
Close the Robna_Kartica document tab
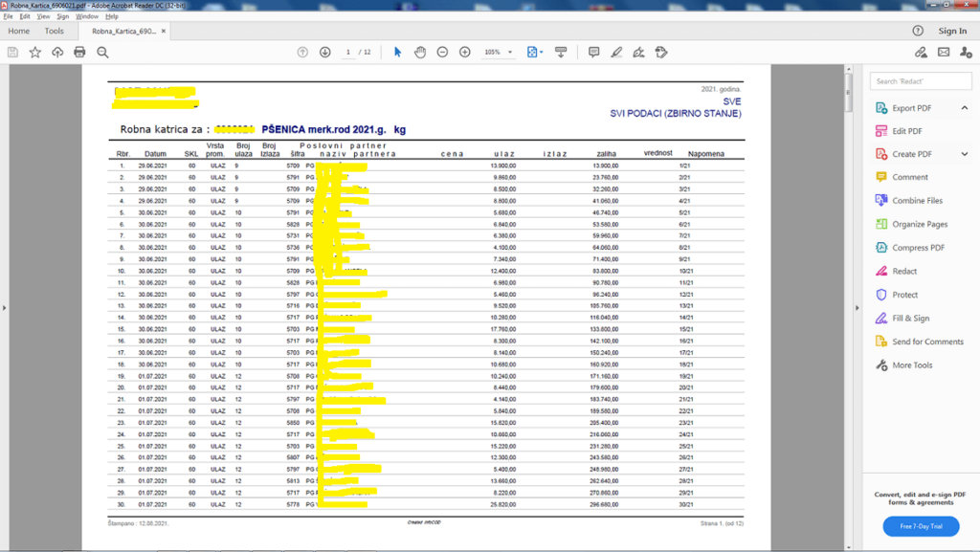(x=164, y=31)
